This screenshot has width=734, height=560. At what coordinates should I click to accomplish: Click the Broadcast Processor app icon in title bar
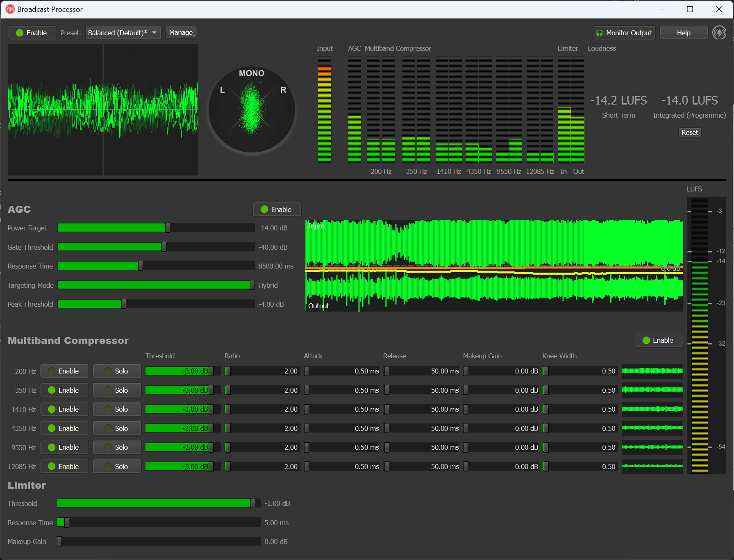click(x=10, y=9)
